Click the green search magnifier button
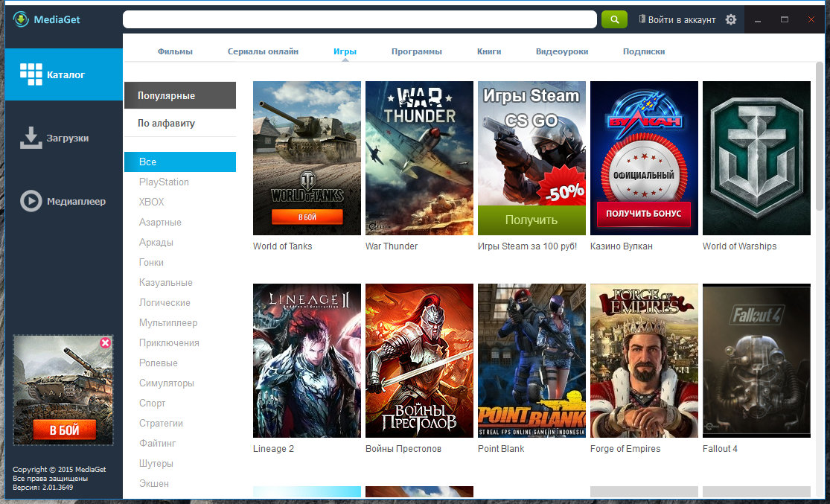Image resolution: width=830 pixels, height=504 pixels. pyautogui.click(x=614, y=19)
